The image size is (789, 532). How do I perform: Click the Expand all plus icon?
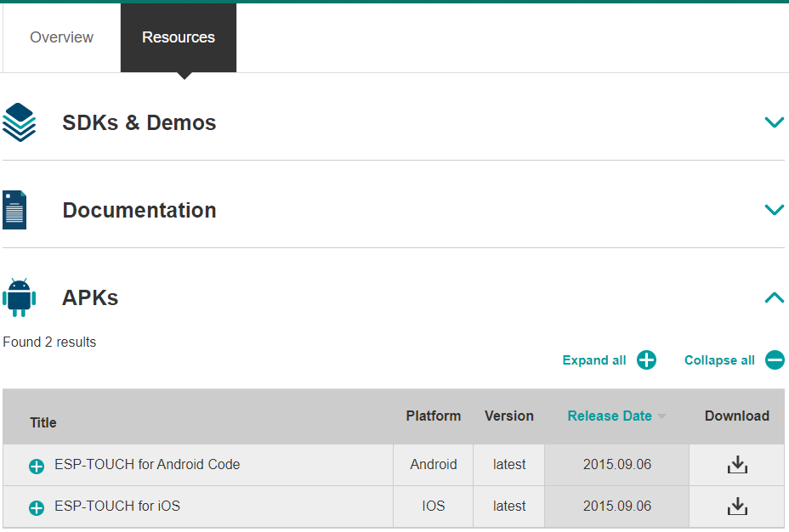coord(647,360)
